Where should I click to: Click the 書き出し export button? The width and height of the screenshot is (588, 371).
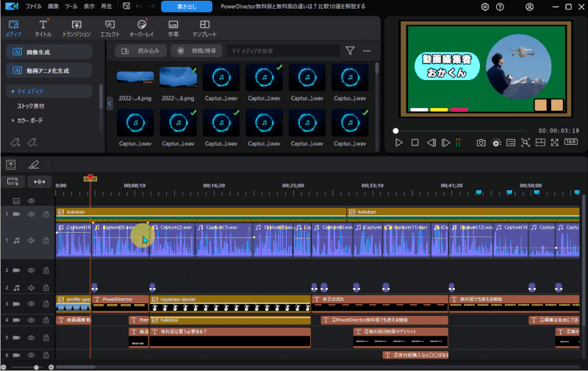pyautogui.click(x=187, y=7)
